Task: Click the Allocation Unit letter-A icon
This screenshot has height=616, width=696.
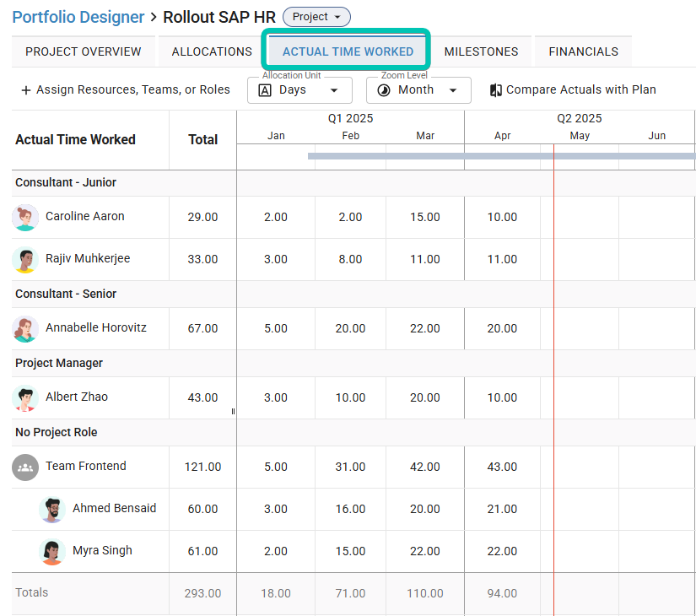Action: pyautogui.click(x=265, y=90)
